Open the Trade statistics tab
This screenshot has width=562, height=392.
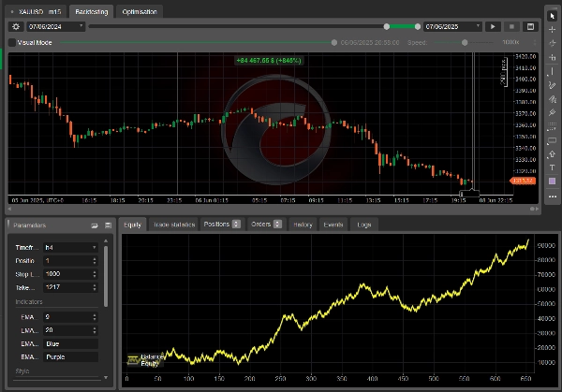(173, 225)
